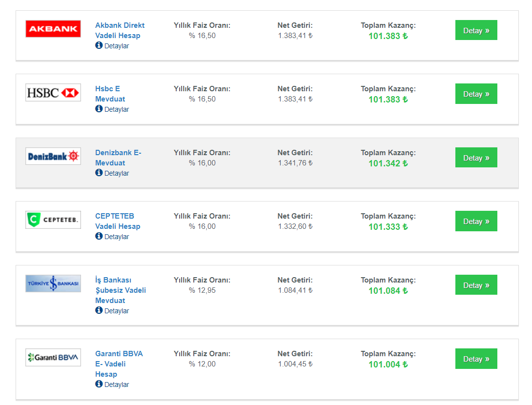532x405 pixels.
Task: Click info icon under Garanti E-Vadeli Hesap
Action: [x=99, y=384]
